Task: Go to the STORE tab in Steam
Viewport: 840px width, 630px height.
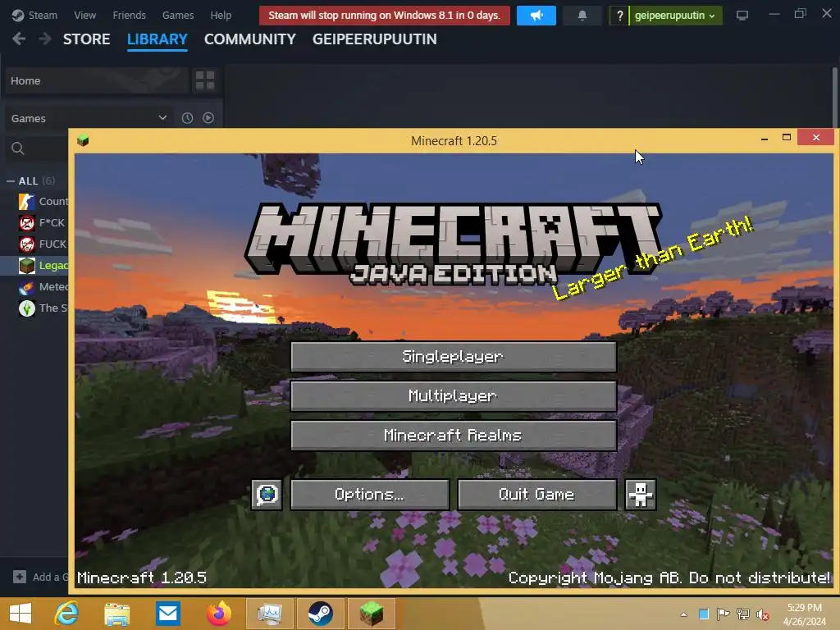Action: [x=87, y=39]
